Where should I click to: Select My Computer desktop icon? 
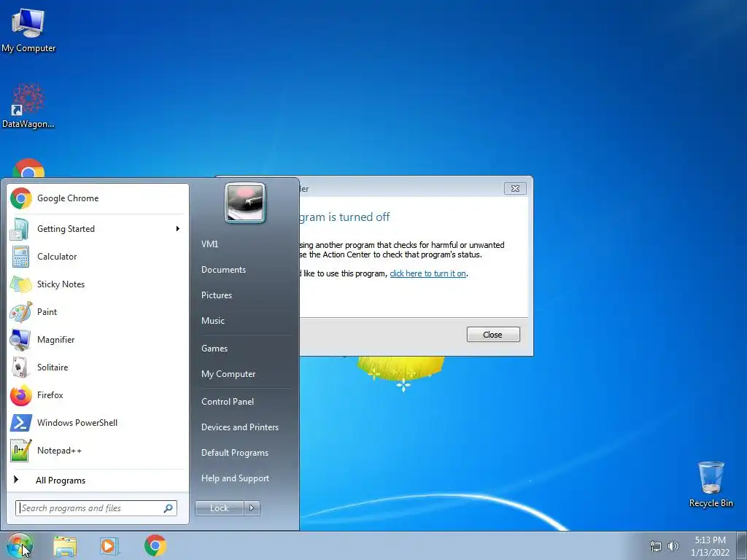pos(28,29)
